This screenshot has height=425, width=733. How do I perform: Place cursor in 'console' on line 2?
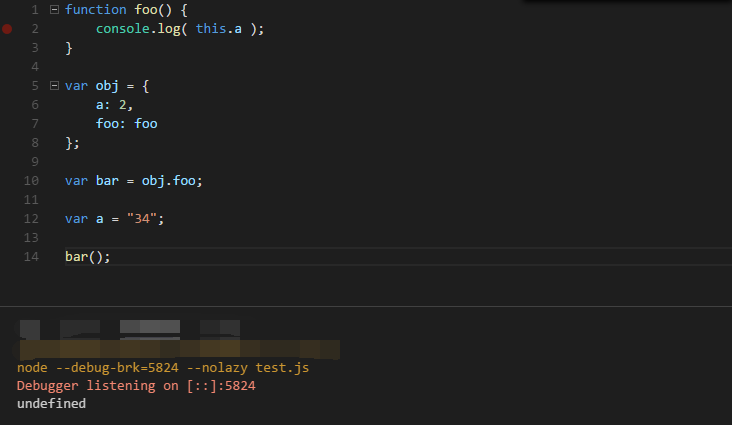click(122, 29)
